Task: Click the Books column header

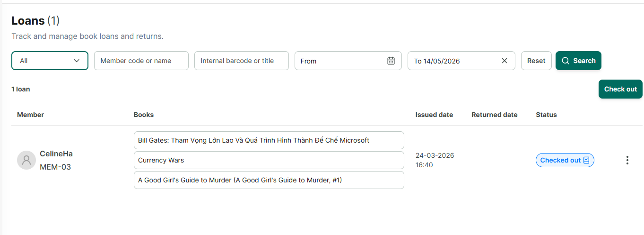Action: pyautogui.click(x=144, y=115)
